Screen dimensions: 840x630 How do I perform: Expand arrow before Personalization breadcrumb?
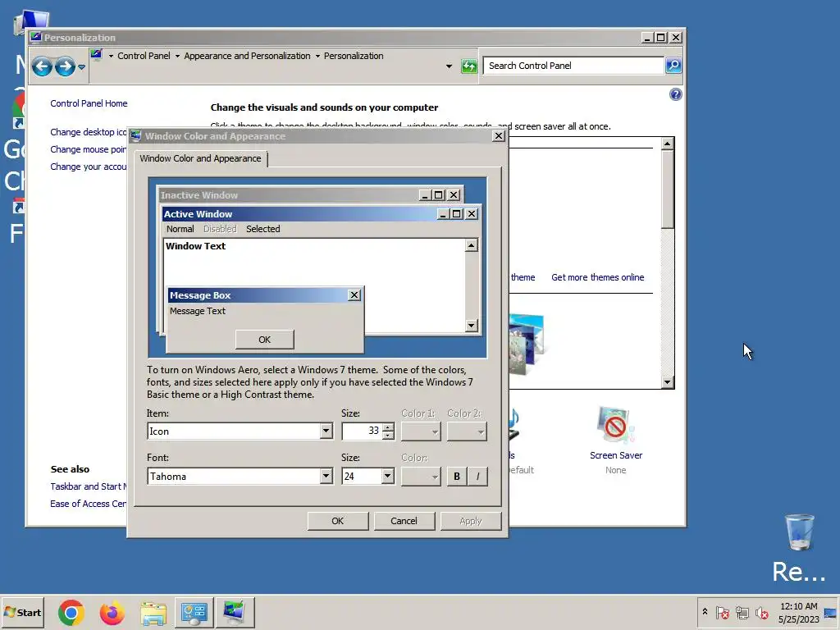point(317,56)
